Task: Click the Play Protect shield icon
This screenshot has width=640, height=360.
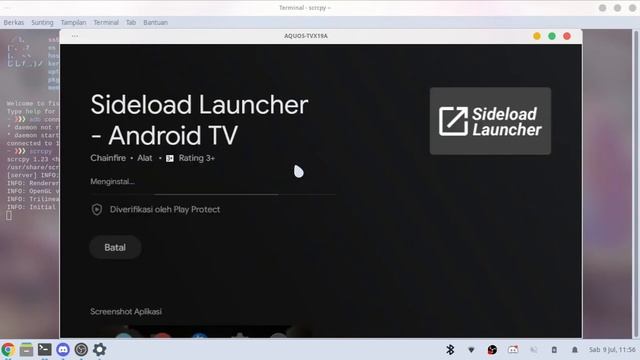Action: [97, 209]
